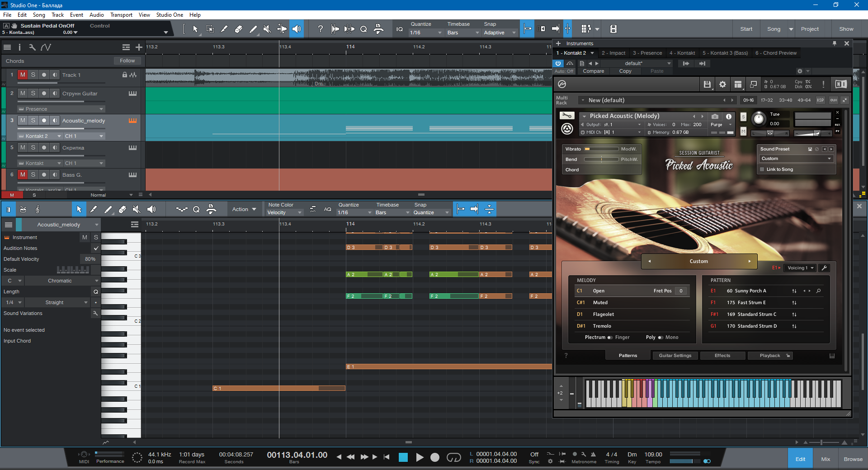
Task: Open the Studio One menu
Action: pos(170,15)
